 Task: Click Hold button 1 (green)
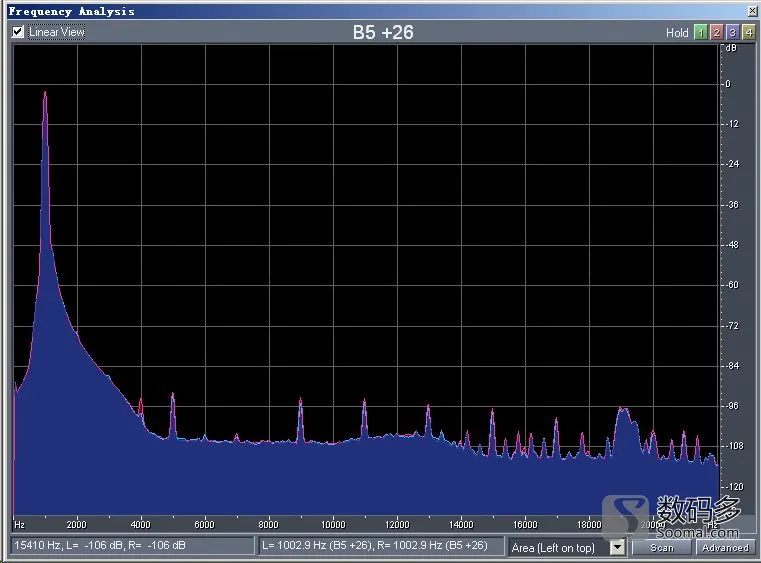point(700,33)
